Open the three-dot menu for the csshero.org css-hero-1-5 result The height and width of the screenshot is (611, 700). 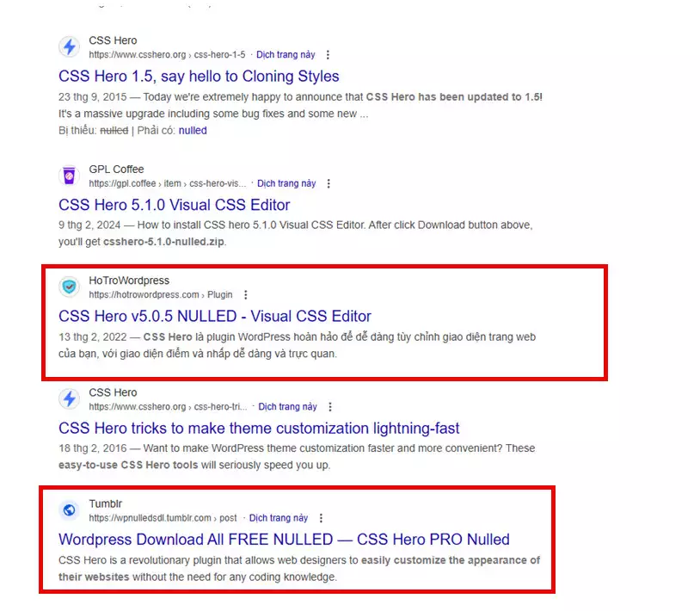(329, 54)
